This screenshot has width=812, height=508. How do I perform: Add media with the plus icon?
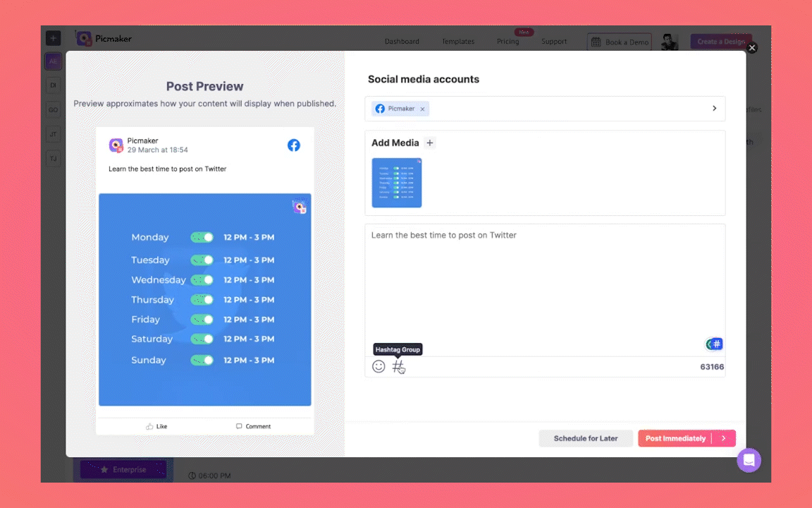coord(430,143)
